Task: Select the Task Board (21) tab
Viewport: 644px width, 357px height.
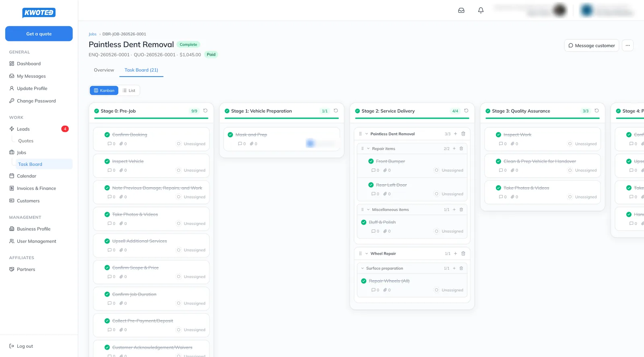Action: pyautogui.click(x=141, y=70)
